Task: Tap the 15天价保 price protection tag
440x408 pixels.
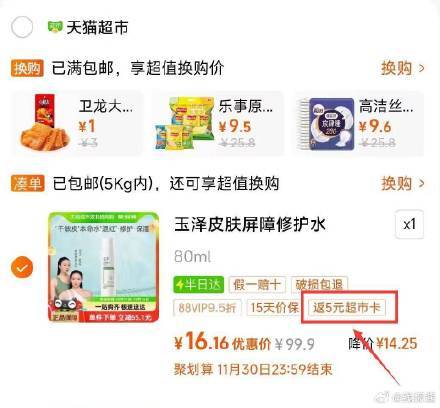Action: tap(274, 307)
